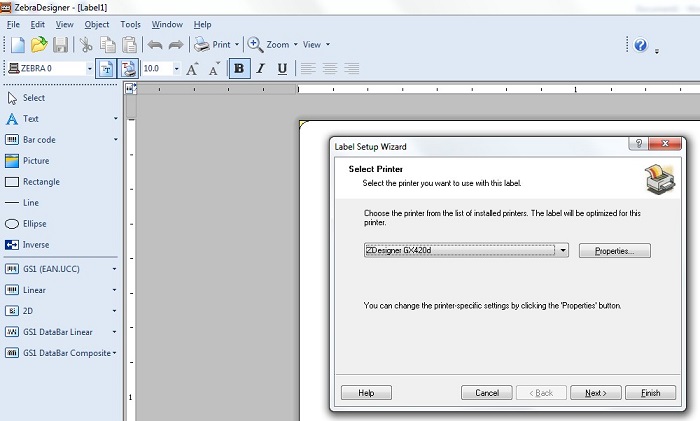Select the Text tool

click(22, 119)
